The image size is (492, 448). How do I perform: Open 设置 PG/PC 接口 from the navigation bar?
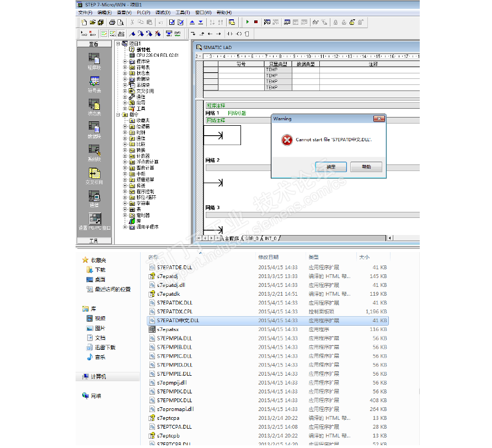[x=94, y=222]
